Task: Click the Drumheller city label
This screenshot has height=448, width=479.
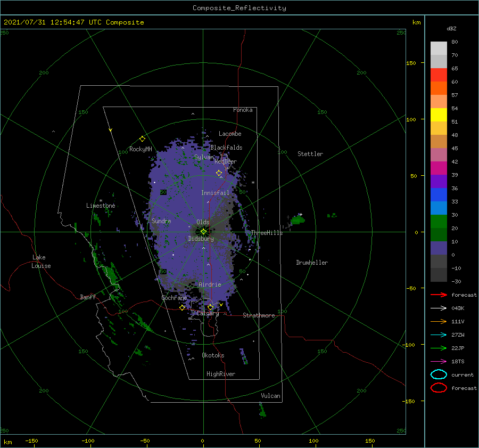Action: [312, 263]
